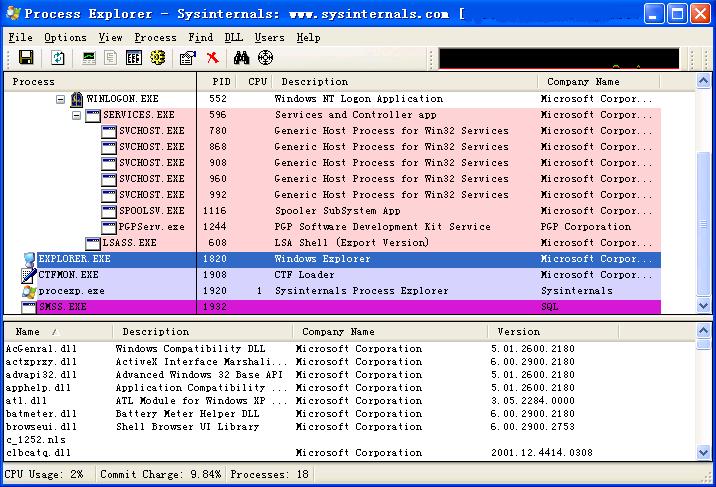The width and height of the screenshot is (716, 487).
Task: Open the DLL menu
Action: point(233,37)
